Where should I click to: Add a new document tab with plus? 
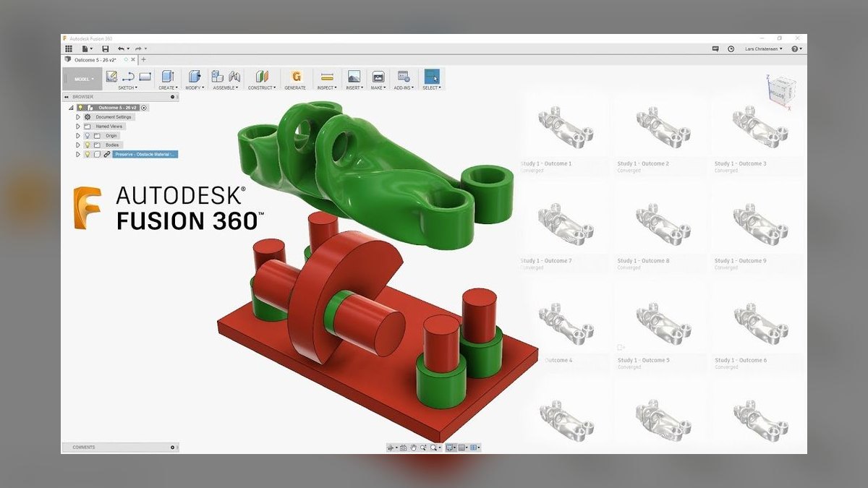click(x=143, y=59)
